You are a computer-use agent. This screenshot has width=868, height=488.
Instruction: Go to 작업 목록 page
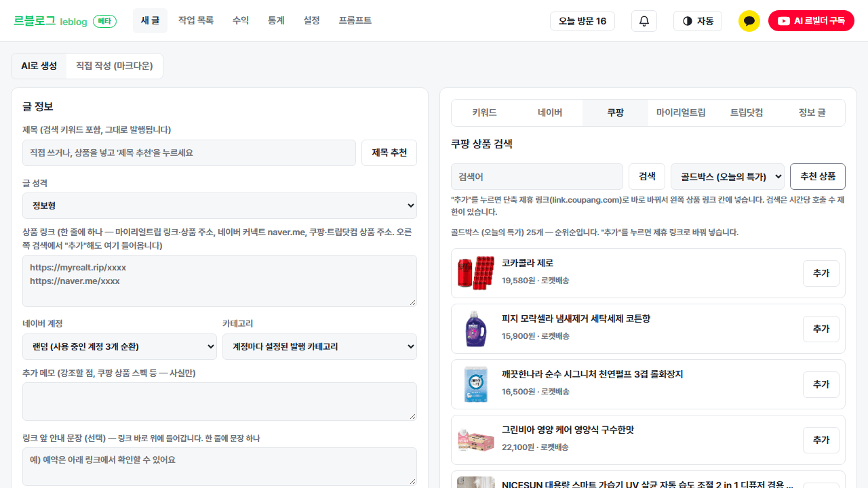pyautogui.click(x=196, y=21)
